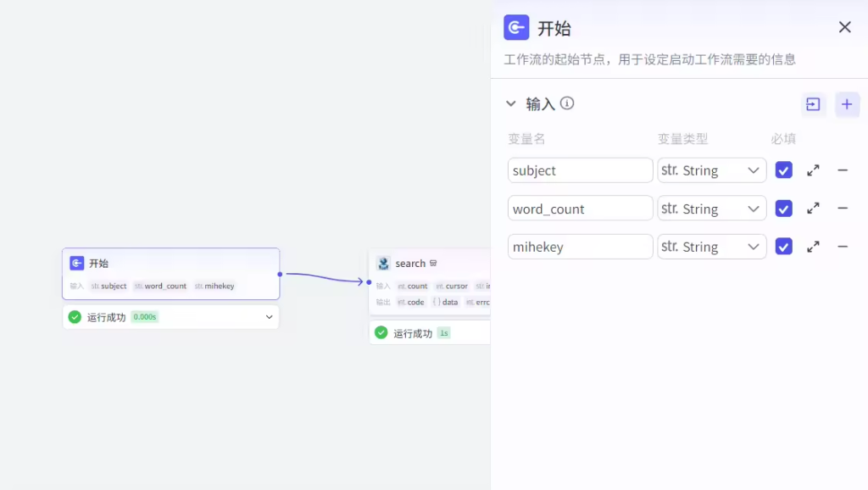Expand the 开始 node run result chevron
The width and height of the screenshot is (868, 490).
click(x=270, y=317)
